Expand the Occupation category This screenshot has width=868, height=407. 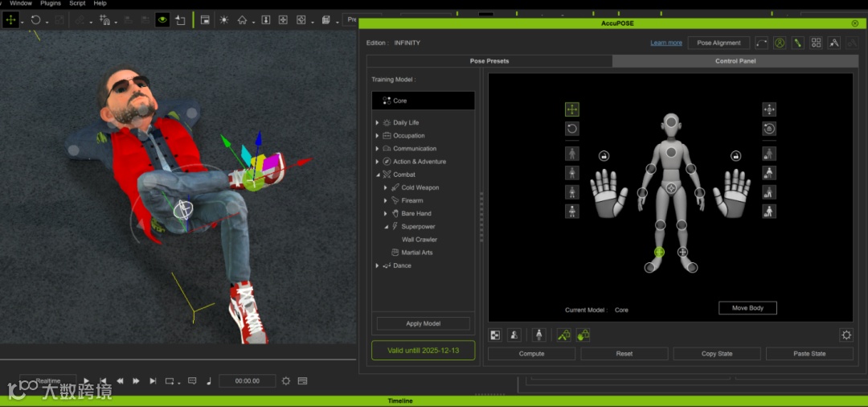pos(378,136)
